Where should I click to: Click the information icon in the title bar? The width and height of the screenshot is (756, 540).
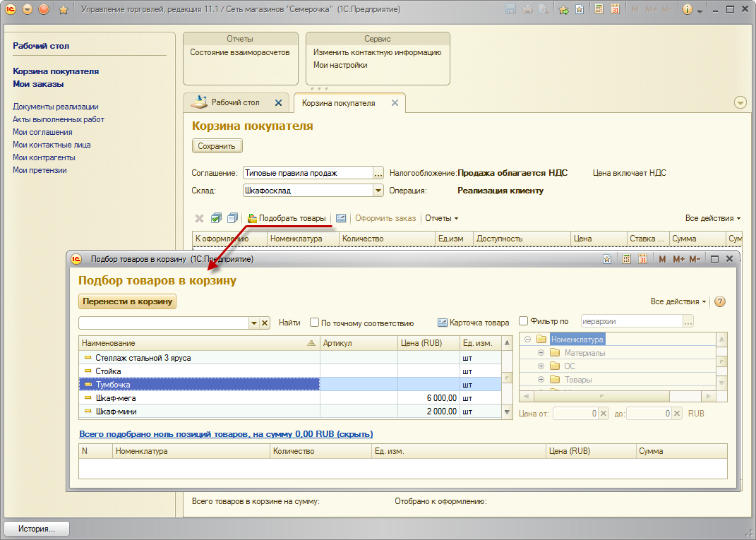tap(688, 9)
